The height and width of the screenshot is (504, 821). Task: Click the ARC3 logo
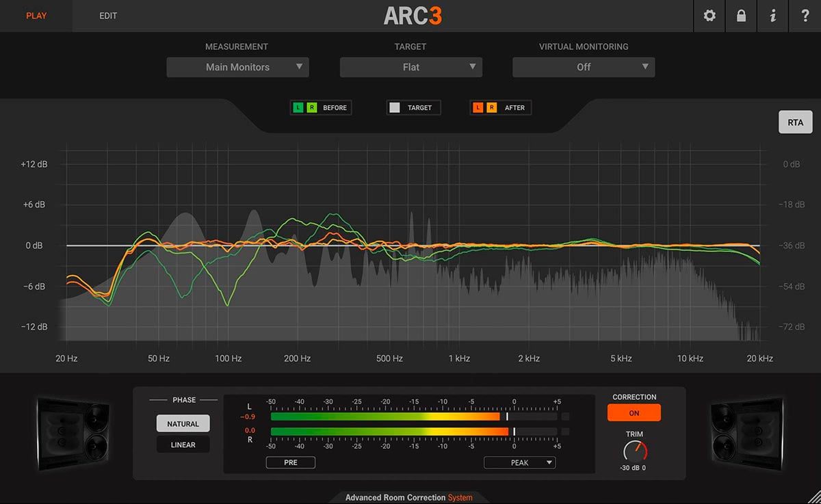point(413,16)
